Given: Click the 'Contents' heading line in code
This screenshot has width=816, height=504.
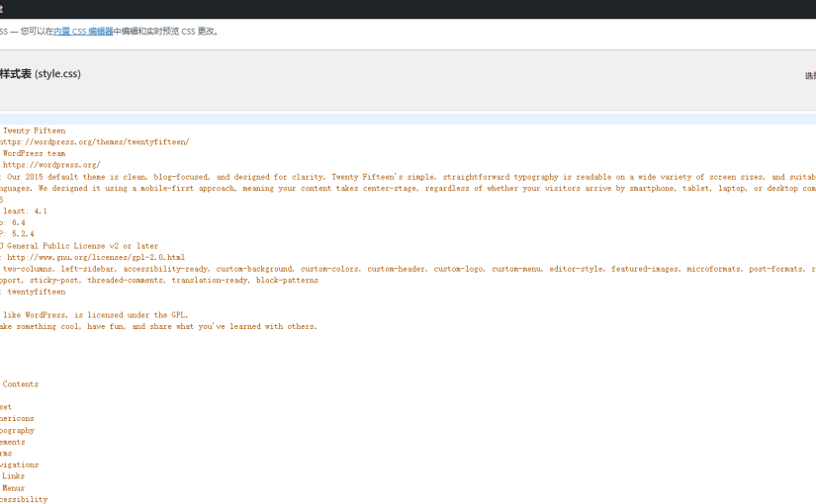Looking at the screenshot, I should point(21,384).
